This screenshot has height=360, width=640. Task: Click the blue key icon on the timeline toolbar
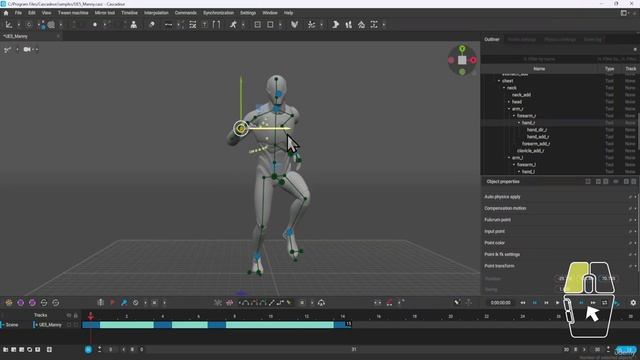tap(124, 303)
